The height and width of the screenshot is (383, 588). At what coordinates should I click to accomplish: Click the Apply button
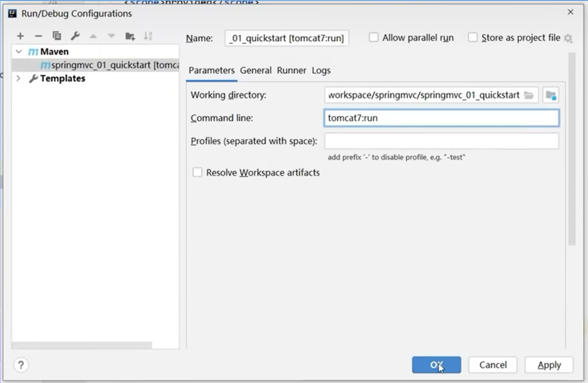[x=549, y=365]
